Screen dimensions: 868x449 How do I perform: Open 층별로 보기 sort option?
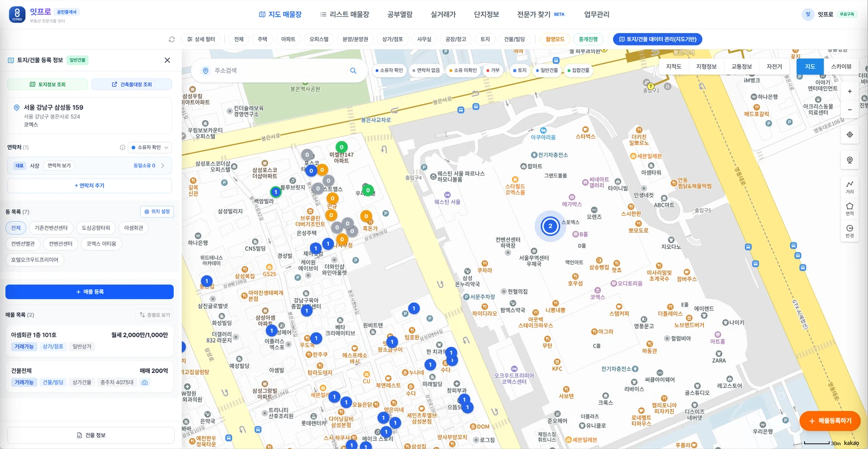(x=155, y=315)
